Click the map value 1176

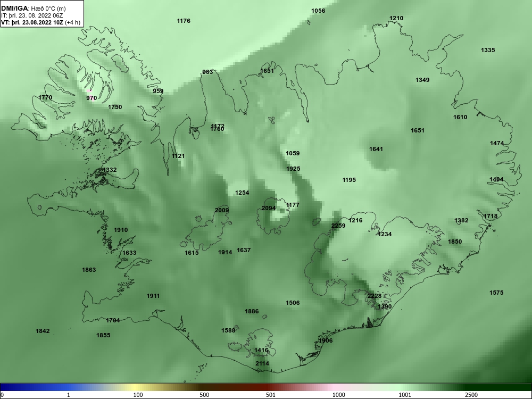click(184, 21)
